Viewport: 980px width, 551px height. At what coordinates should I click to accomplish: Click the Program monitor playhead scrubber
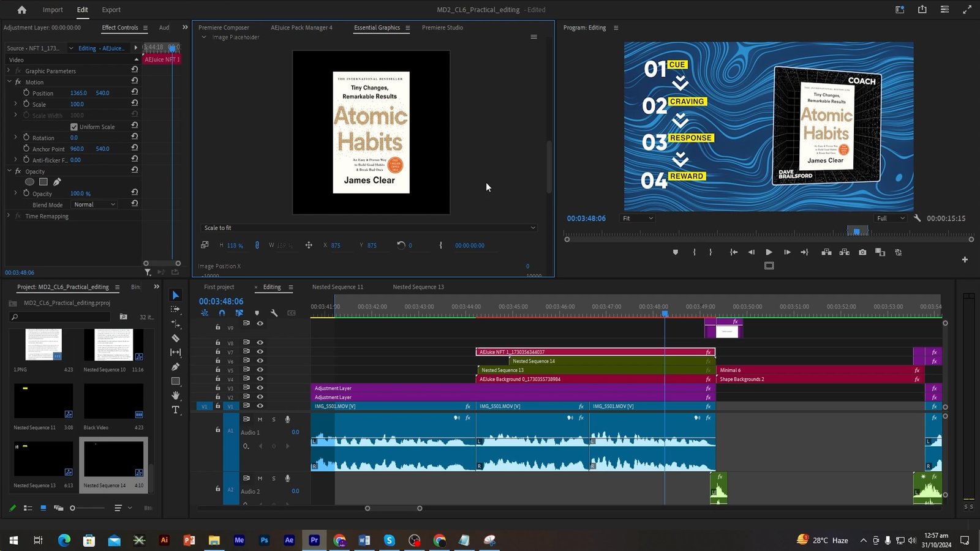856,231
